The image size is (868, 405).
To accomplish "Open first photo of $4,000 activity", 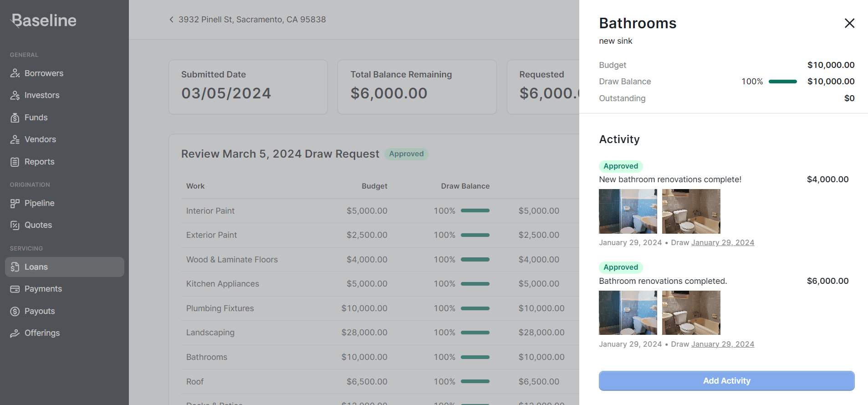I will tap(628, 211).
